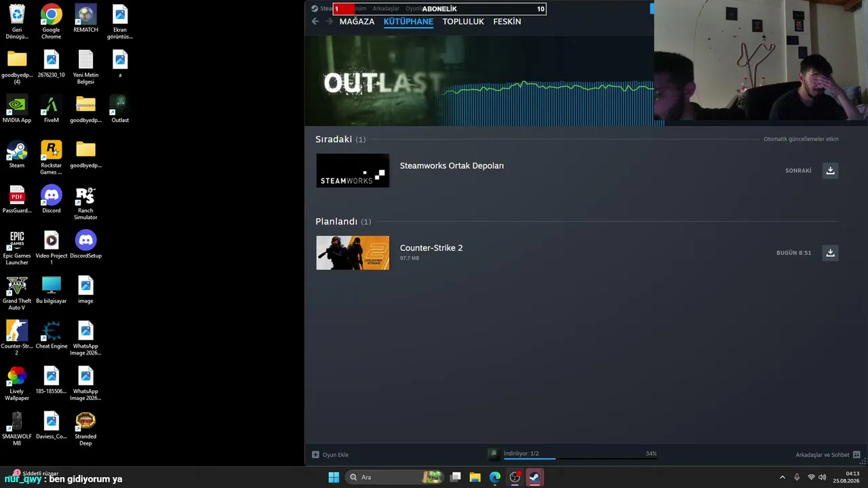Image resolution: width=868 pixels, height=488 pixels.
Task: Click the Steam icon on the taskbar
Action: tap(534, 477)
